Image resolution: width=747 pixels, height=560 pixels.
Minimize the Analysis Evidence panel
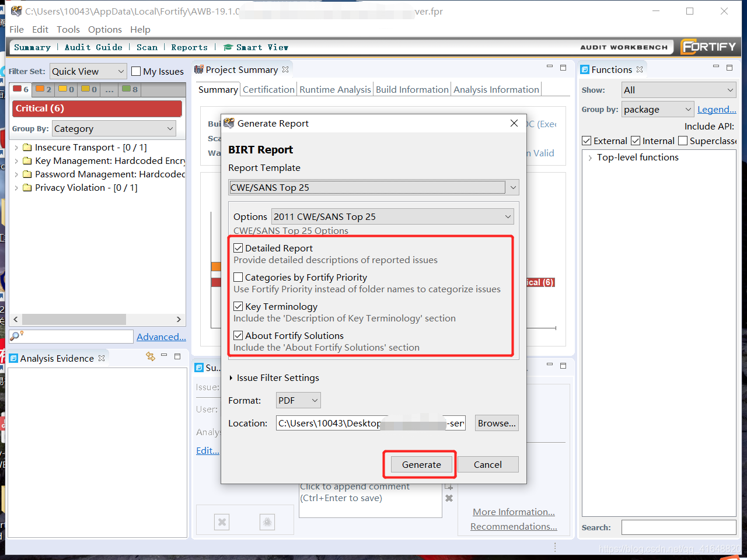pos(164,355)
